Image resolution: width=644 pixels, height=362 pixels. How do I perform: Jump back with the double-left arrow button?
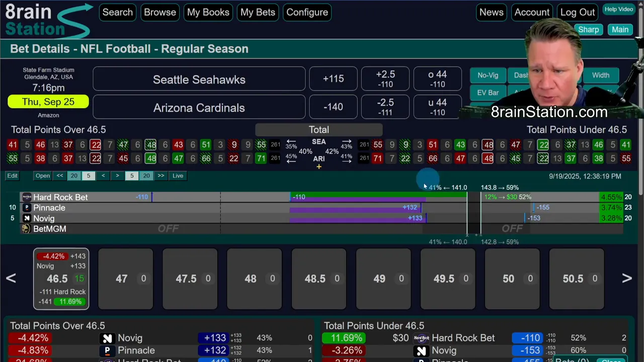click(60, 175)
